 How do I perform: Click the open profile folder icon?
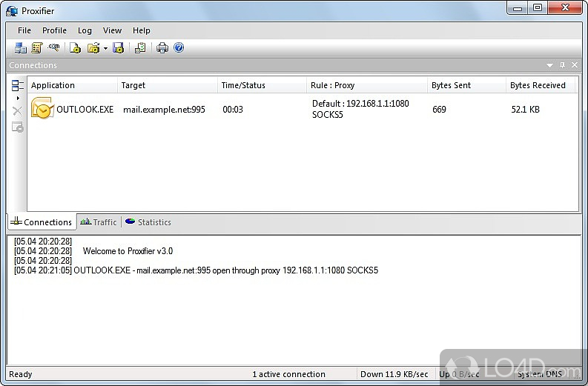tap(93, 48)
